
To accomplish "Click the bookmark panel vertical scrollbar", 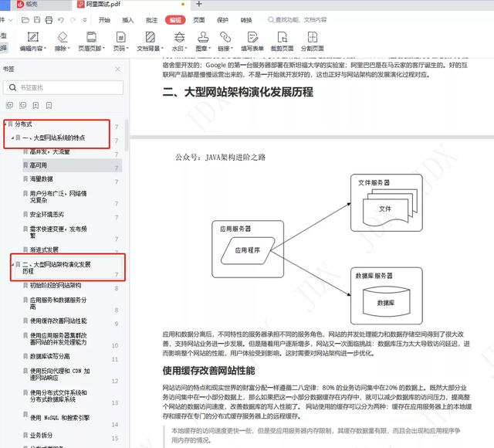I will (x=127, y=136).
